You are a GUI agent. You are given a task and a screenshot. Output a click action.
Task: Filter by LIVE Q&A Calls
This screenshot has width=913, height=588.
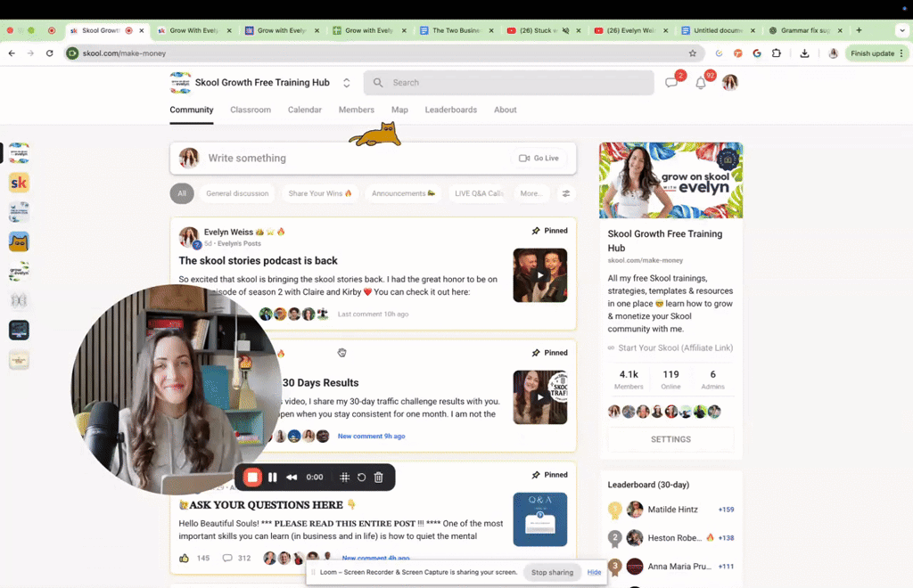(x=479, y=193)
